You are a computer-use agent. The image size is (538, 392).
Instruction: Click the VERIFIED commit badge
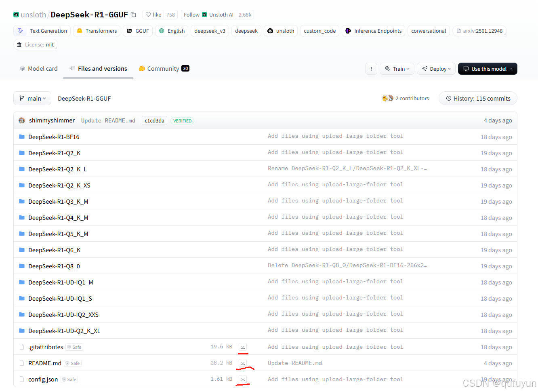tap(182, 121)
